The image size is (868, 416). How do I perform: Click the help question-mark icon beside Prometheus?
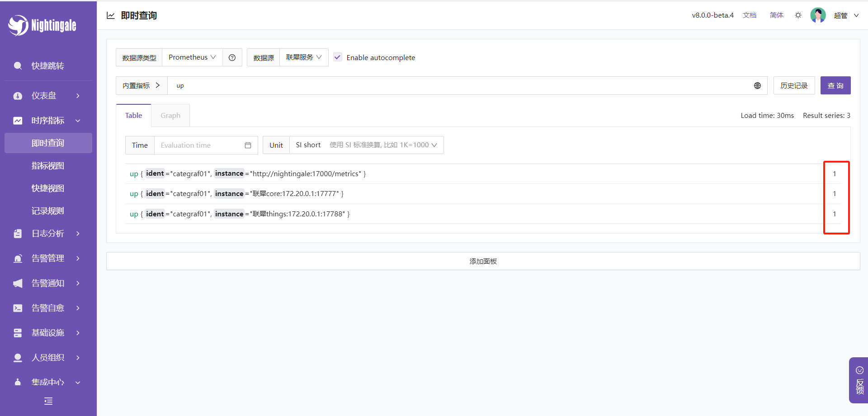tap(232, 57)
